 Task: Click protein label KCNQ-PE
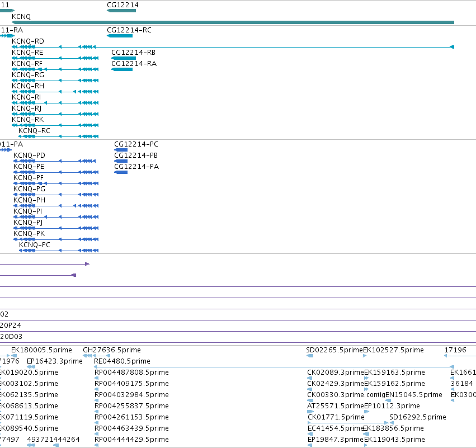29,167
